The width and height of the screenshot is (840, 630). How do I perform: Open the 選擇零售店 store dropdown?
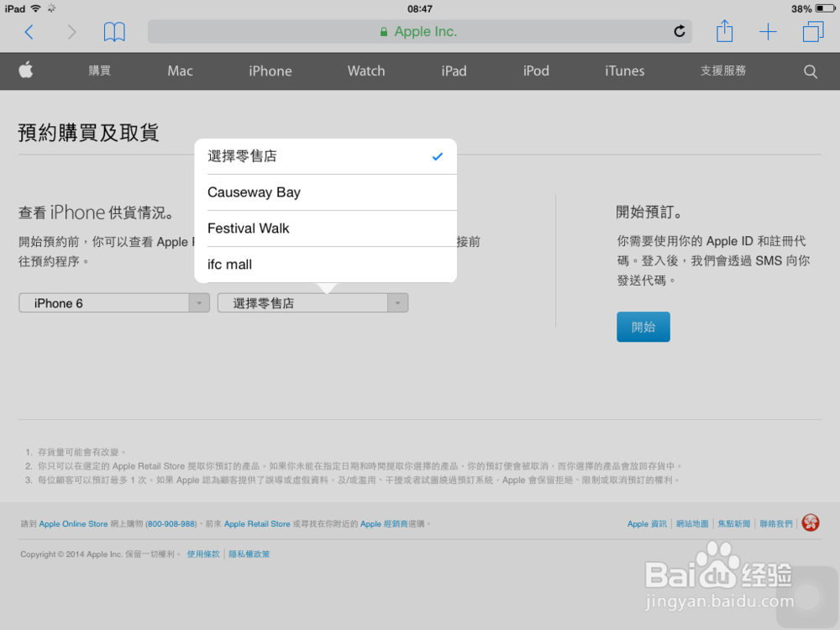tap(312, 303)
